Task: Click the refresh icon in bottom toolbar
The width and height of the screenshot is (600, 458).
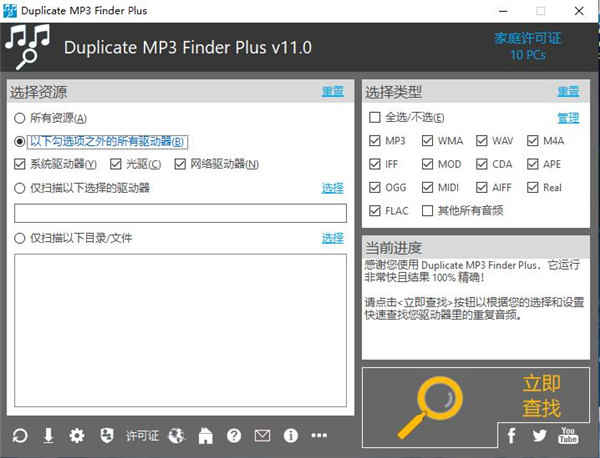Action: [20, 435]
